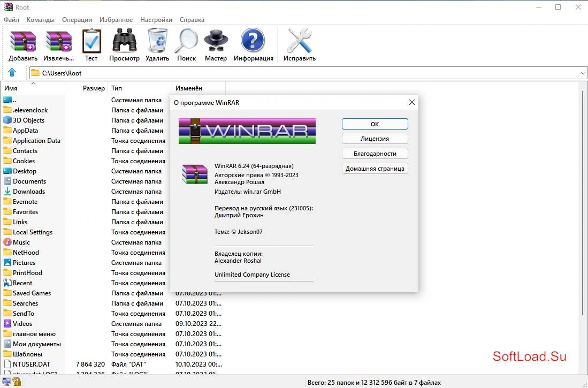The width and height of the screenshot is (588, 388).
Task: Click the Music folder note icon
Action: tap(7, 242)
